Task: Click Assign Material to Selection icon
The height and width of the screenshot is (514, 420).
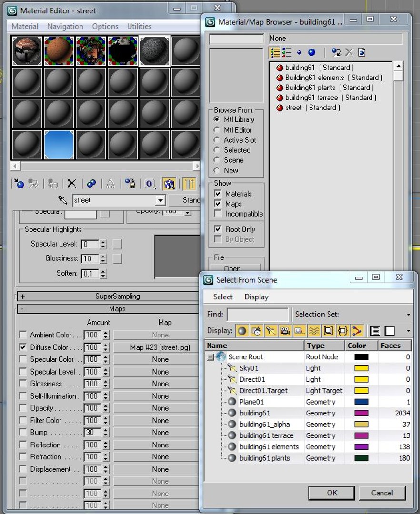Action: (53, 184)
